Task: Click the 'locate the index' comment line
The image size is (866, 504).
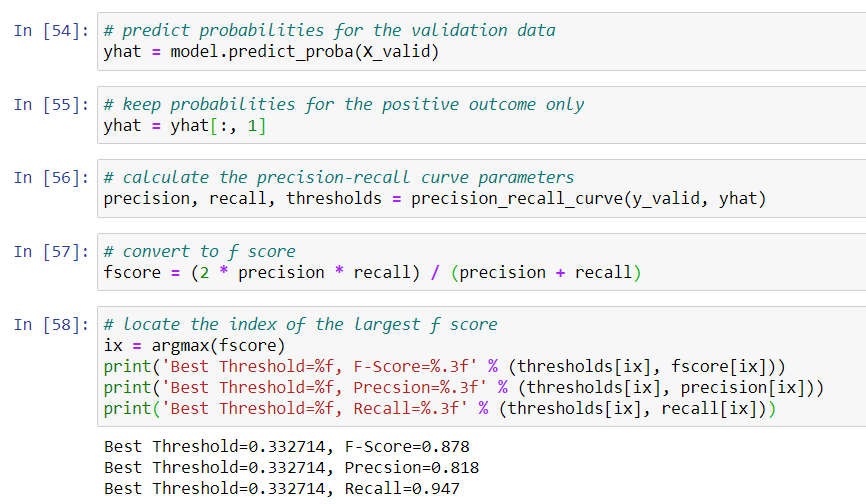Action: pyautogui.click(x=300, y=324)
